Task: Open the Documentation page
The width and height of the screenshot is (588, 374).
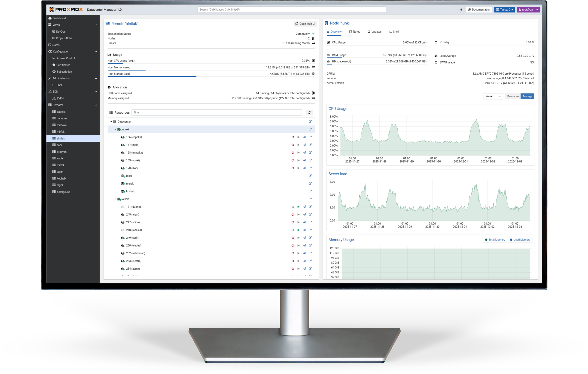Action: [x=479, y=9]
